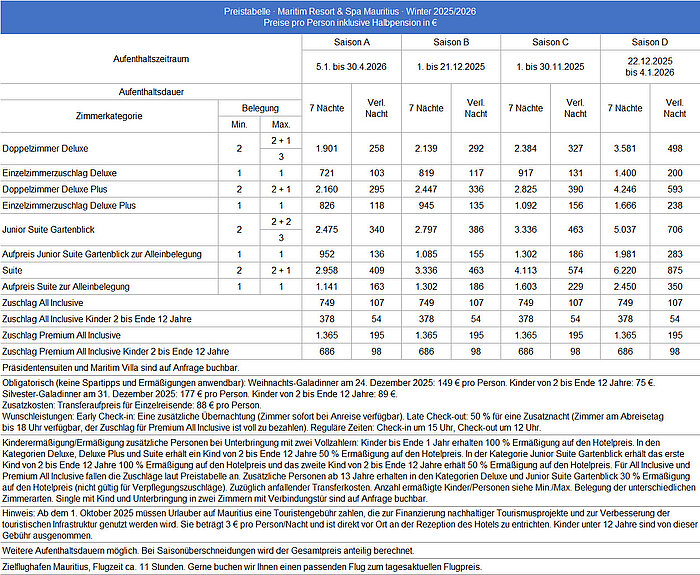Click the date range 5.1. bis 30.4.2026
Viewport: 700px width, 575px height.
351,67
